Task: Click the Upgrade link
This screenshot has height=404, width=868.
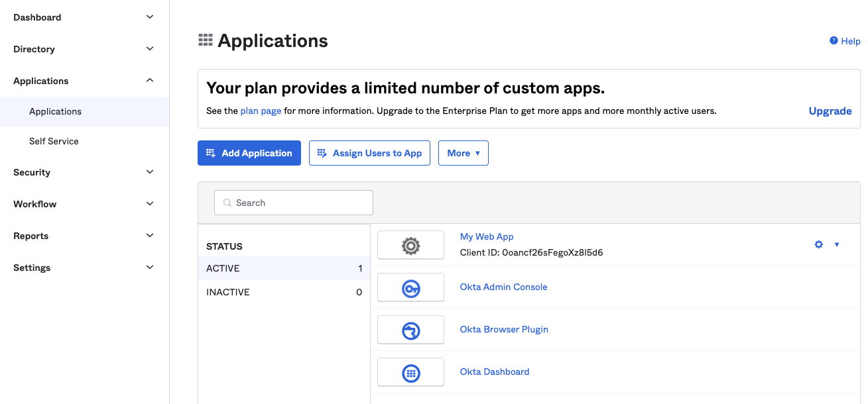Action: [x=830, y=111]
